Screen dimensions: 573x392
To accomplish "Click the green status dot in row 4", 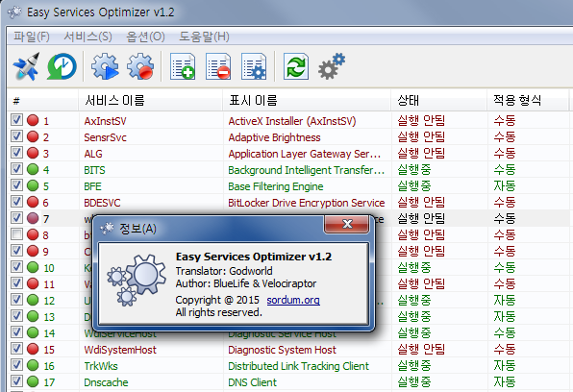I will (33, 169).
